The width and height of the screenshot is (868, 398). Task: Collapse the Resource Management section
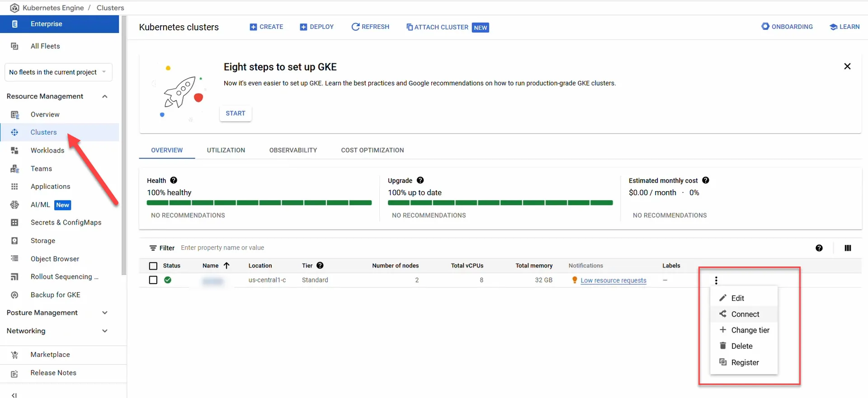(105, 96)
